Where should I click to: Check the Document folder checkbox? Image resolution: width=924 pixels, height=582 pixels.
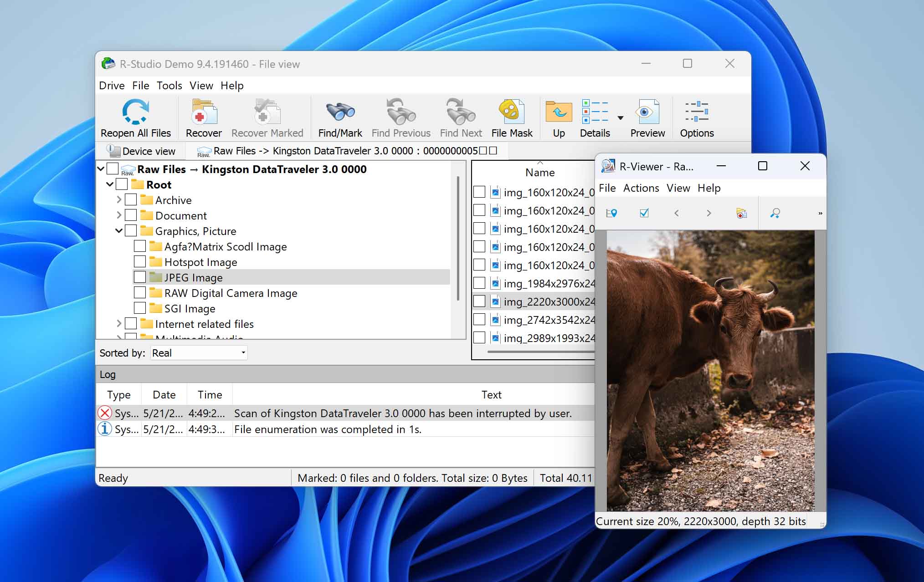(x=131, y=215)
